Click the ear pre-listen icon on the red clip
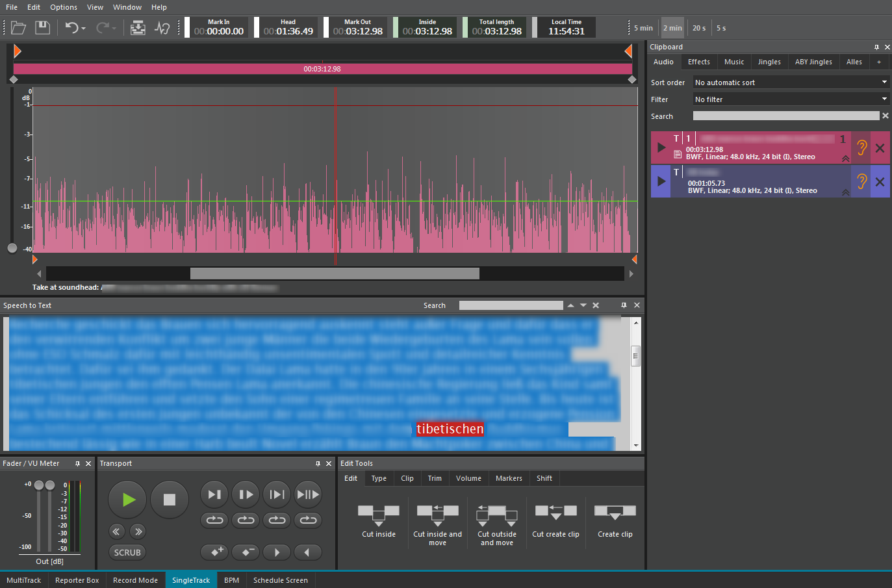The width and height of the screenshot is (892, 588). [861, 147]
